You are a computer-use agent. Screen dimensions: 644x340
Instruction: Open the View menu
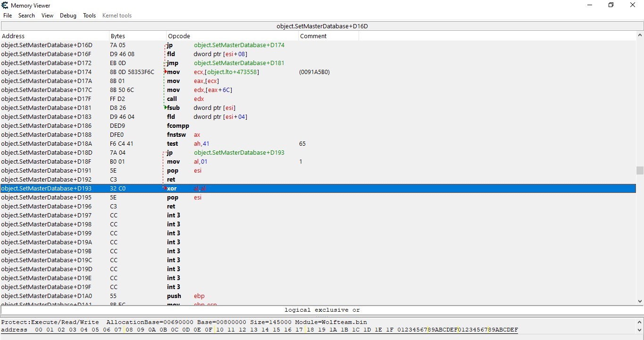pyautogui.click(x=47, y=16)
